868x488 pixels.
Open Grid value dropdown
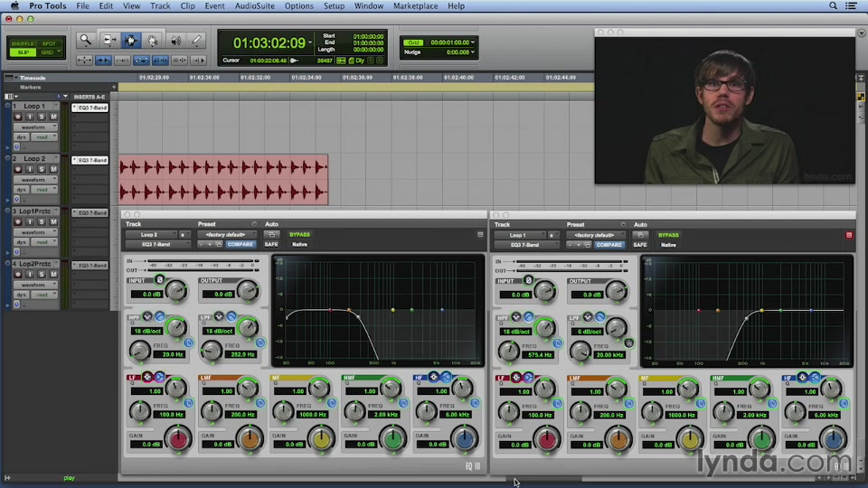[x=472, y=42]
